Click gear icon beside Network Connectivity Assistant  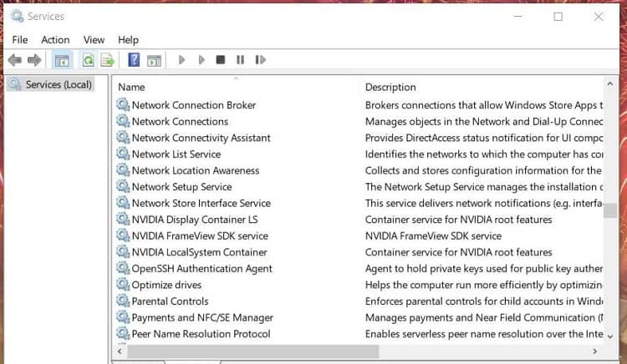click(x=123, y=137)
